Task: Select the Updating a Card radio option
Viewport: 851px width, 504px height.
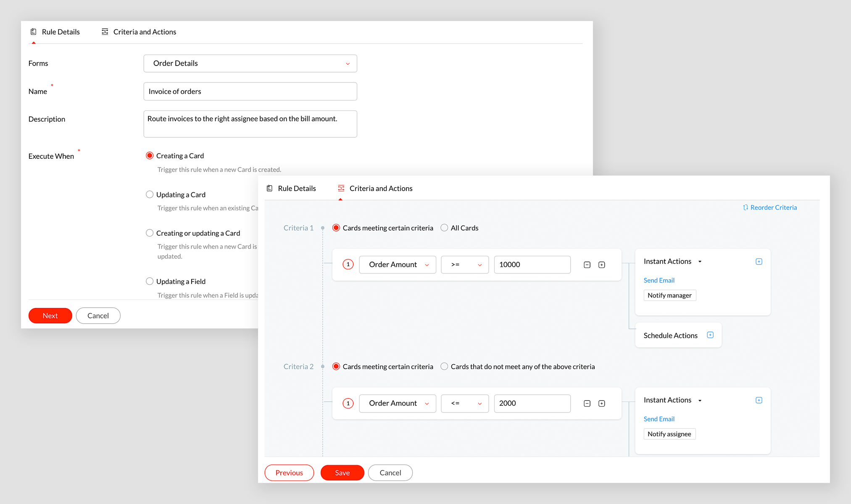Action: [x=150, y=194]
